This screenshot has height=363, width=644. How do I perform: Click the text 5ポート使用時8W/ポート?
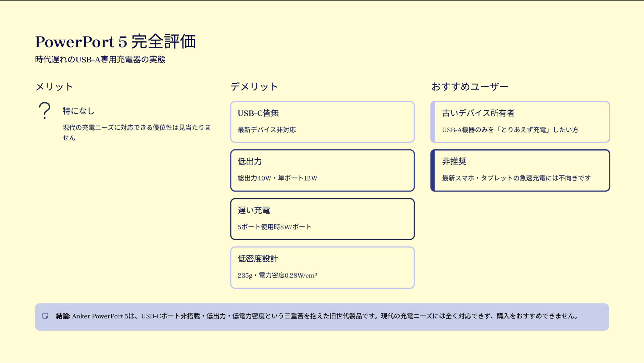coord(274,227)
